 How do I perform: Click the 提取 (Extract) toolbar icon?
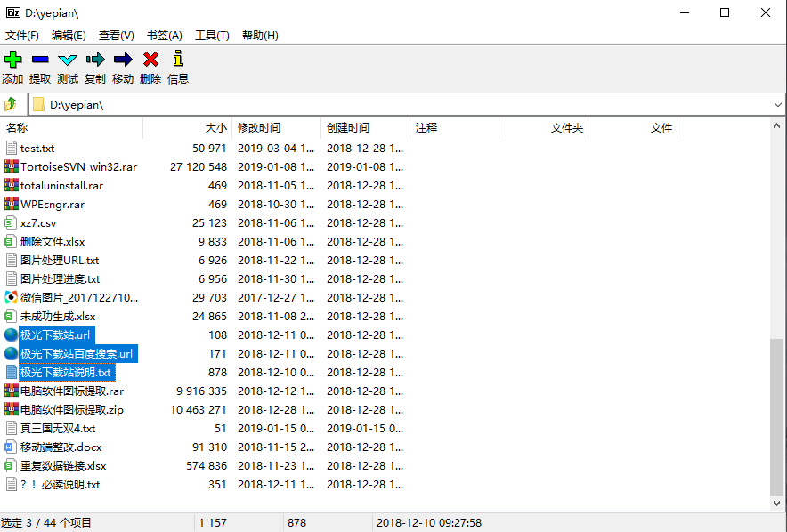pos(39,60)
